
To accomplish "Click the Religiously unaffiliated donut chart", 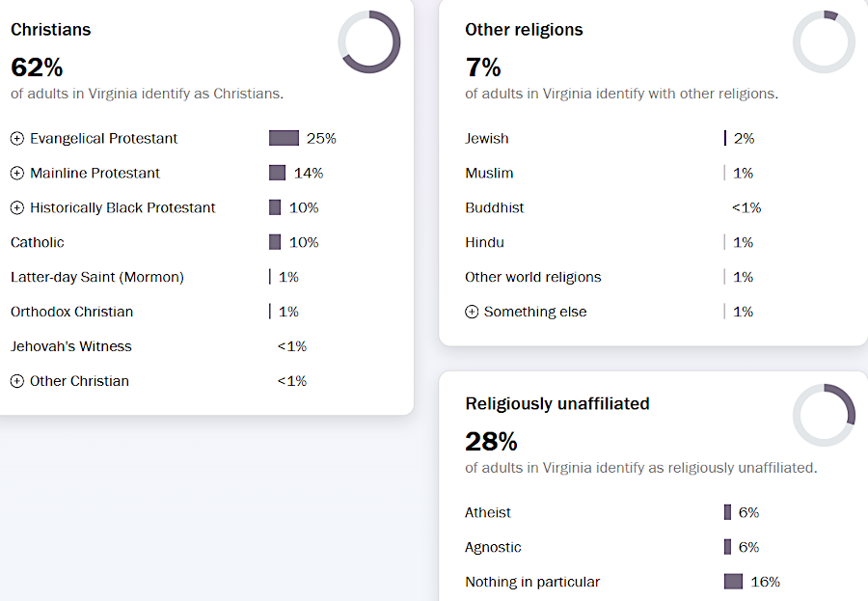I will pyautogui.click(x=824, y=416).
